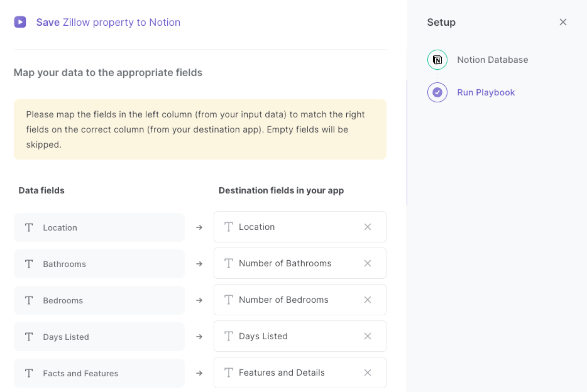Select the Notion Database setup step
The image size is (587, 392).
click(492, 59)
